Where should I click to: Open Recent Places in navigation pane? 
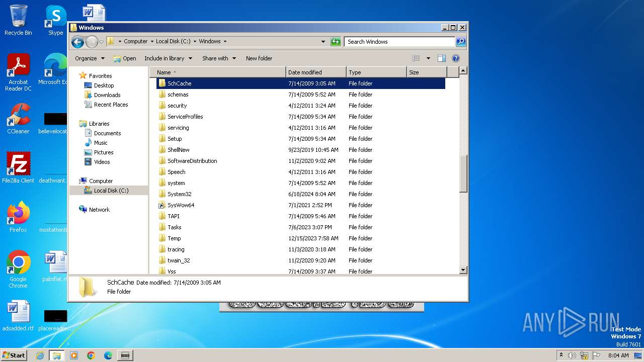111,105
